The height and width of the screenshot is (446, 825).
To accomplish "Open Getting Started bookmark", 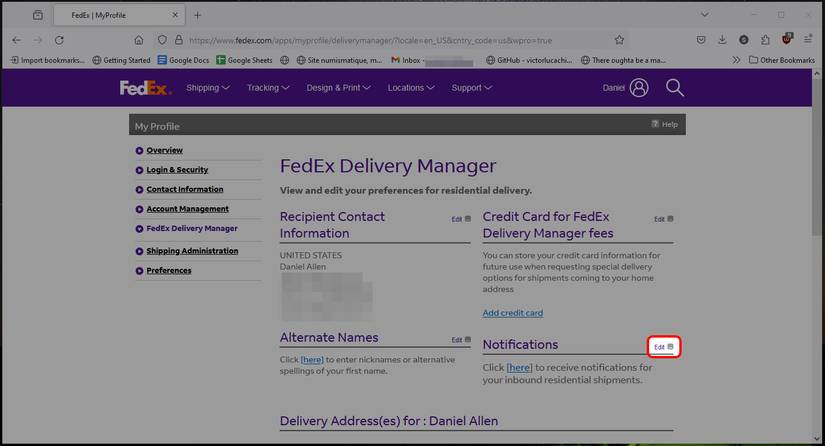I will [x=122, y=60].
